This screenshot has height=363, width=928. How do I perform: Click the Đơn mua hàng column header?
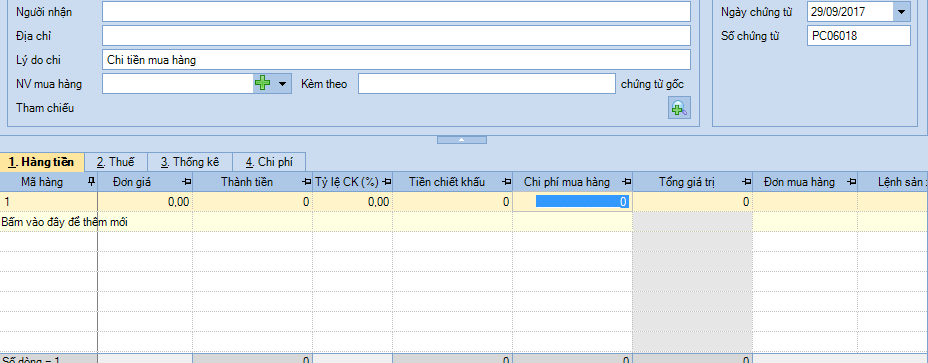pyautogui.click(x=805, y=182)
